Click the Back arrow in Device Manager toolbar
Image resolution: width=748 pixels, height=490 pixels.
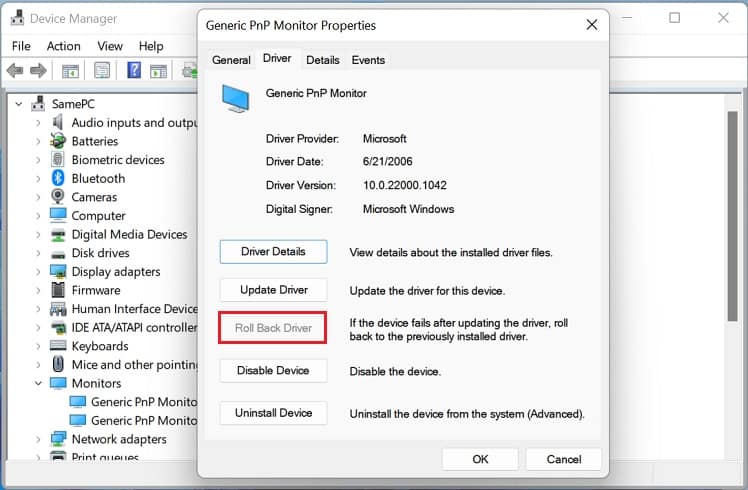click(x=15, y=71)
